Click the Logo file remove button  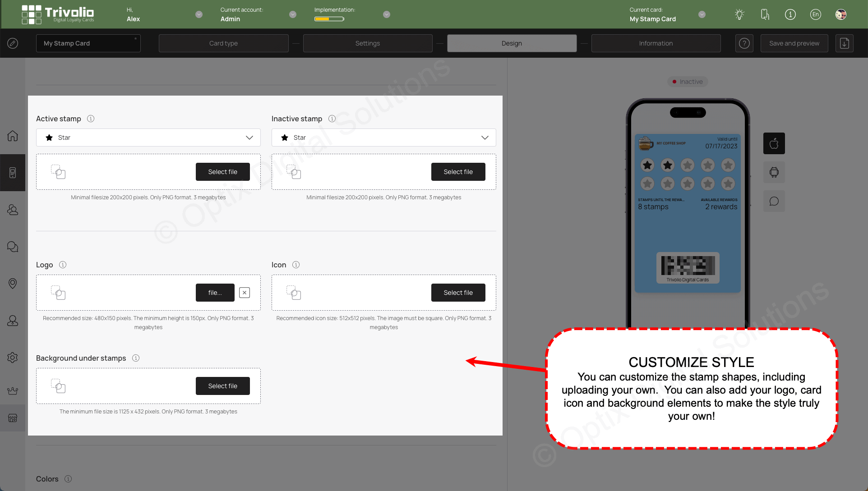[245, 293]
